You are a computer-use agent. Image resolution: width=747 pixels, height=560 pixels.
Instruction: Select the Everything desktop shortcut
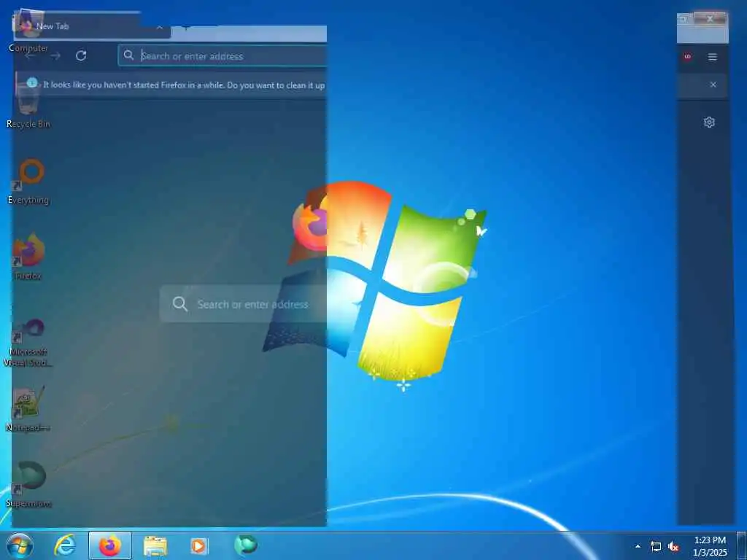click(x=28, y=182)
